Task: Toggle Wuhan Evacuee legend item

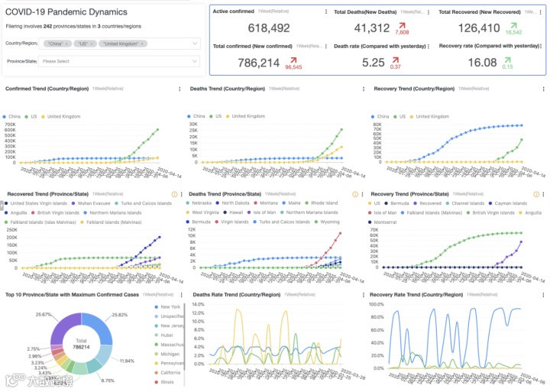Action: [x=91, y=203]
